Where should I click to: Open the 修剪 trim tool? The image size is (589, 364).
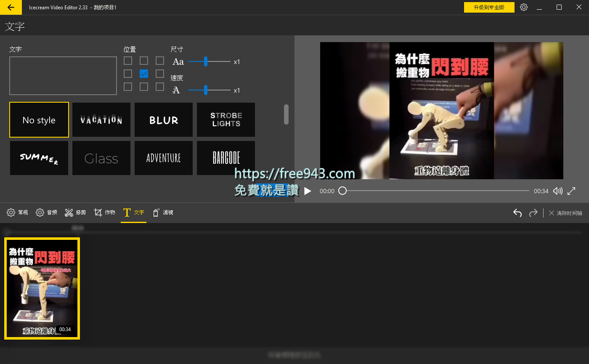pos(75,213)
